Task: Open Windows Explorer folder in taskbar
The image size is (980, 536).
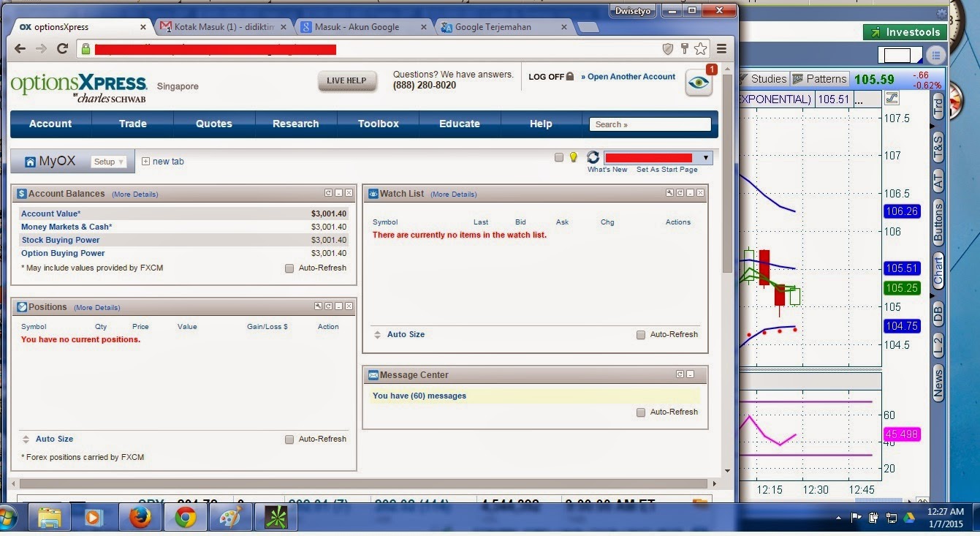Action: (49, 518)
